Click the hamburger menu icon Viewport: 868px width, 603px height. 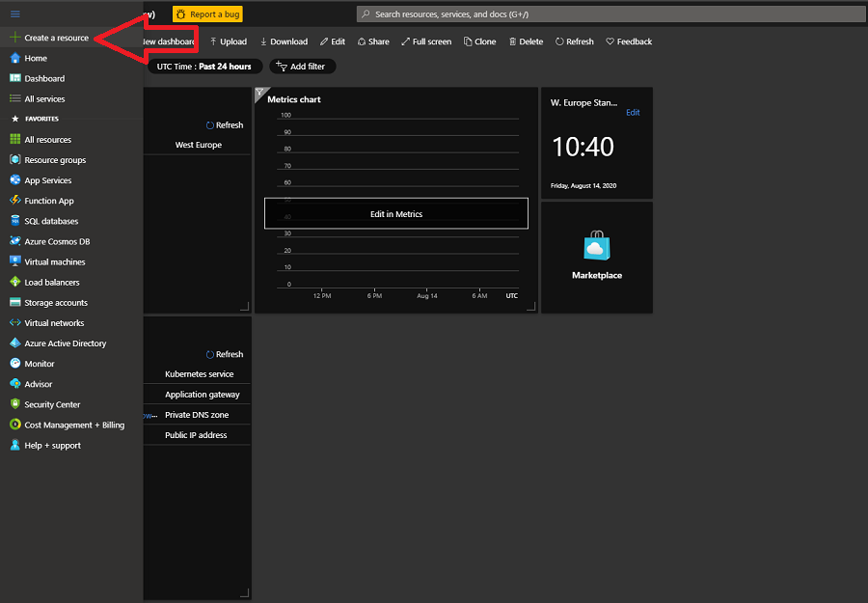pyautogui.click(x=14, y=14)
